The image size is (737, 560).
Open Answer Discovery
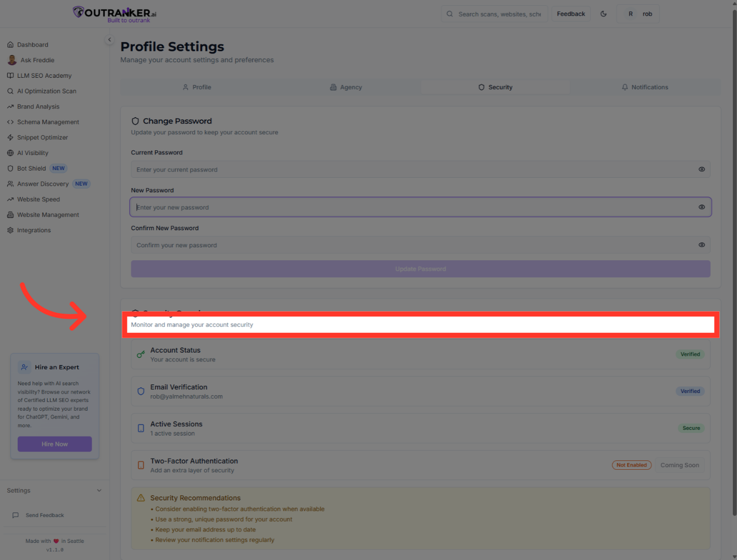pos(42,184)
